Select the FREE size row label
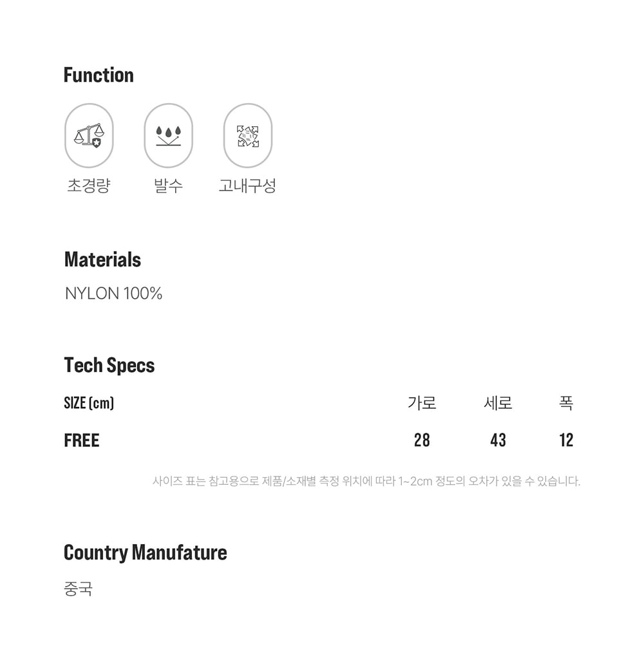The image size is (644, 669). click(x=82, y=440)
